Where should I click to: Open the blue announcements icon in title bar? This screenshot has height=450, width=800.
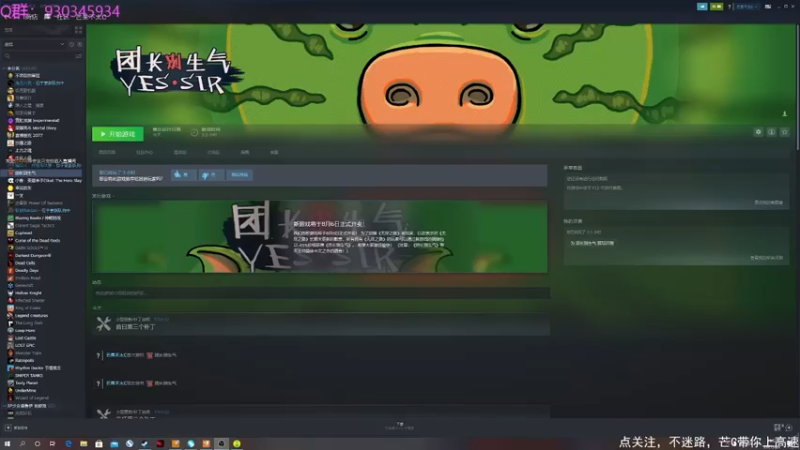click(x=702, y=7)
